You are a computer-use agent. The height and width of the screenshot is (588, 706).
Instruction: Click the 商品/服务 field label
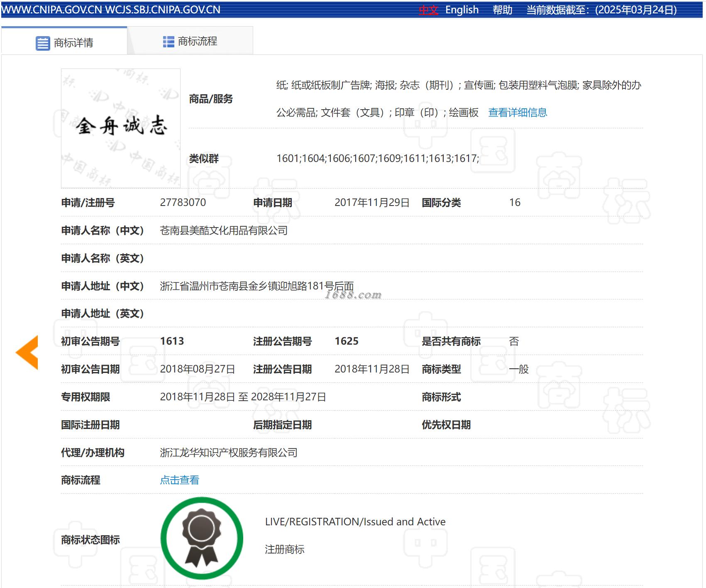tap(211, 99)
